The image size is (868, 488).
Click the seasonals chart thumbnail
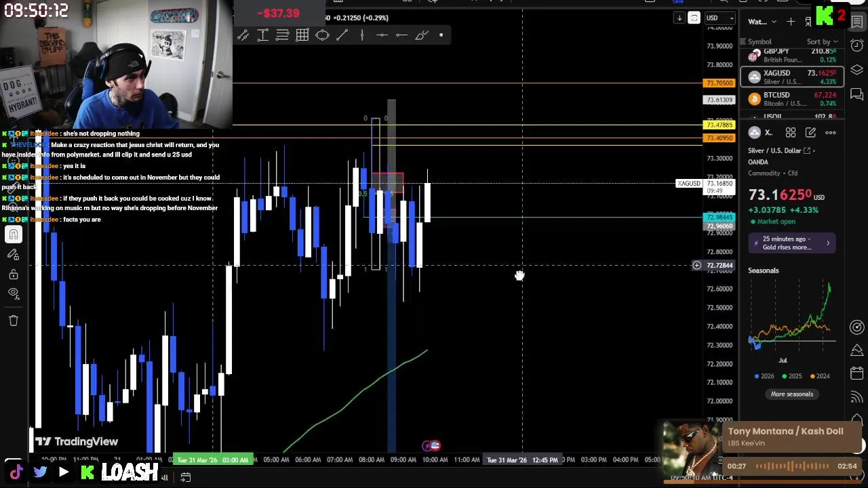792,317
